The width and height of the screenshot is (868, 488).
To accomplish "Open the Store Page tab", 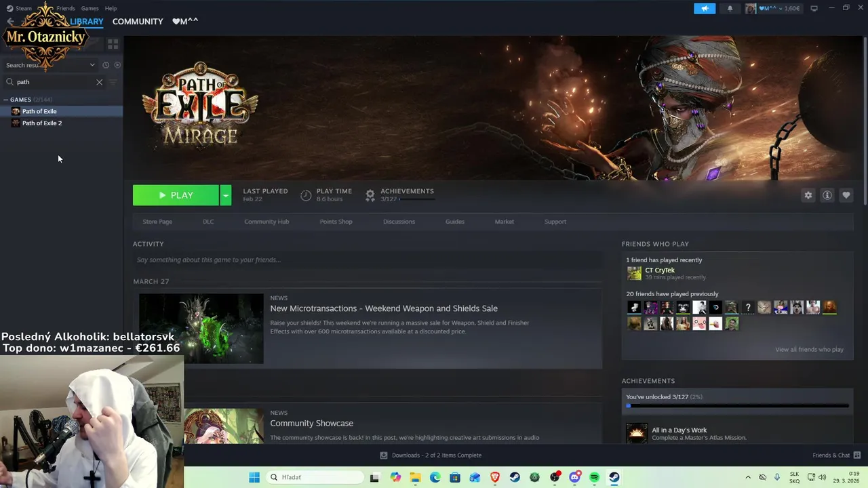I will pyautogui.click(x=157, y=222).
